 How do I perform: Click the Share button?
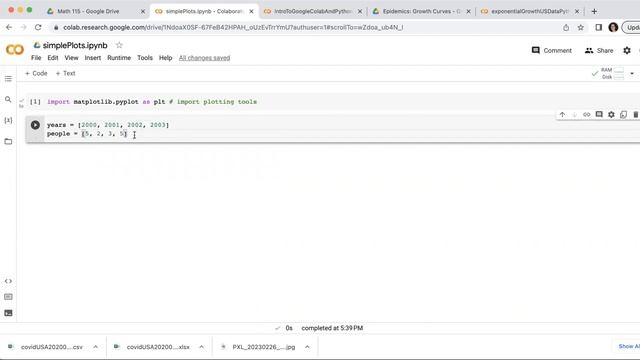coord(599,50)
